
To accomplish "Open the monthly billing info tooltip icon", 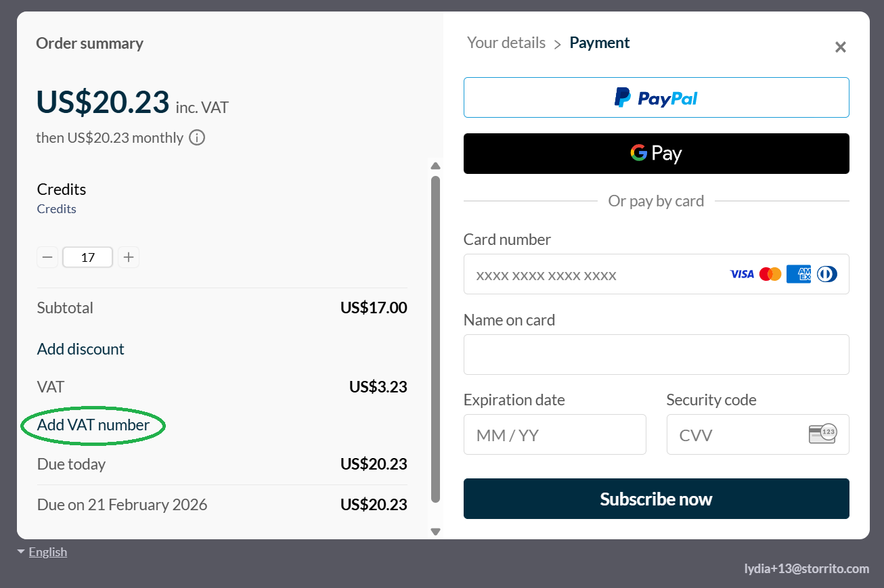I will (196, 137).
